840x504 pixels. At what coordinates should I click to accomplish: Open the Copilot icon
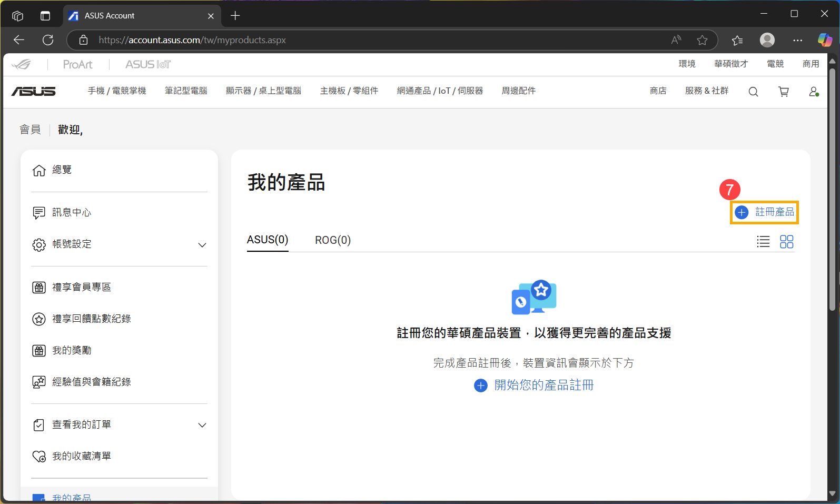click(x=825, y=40)
